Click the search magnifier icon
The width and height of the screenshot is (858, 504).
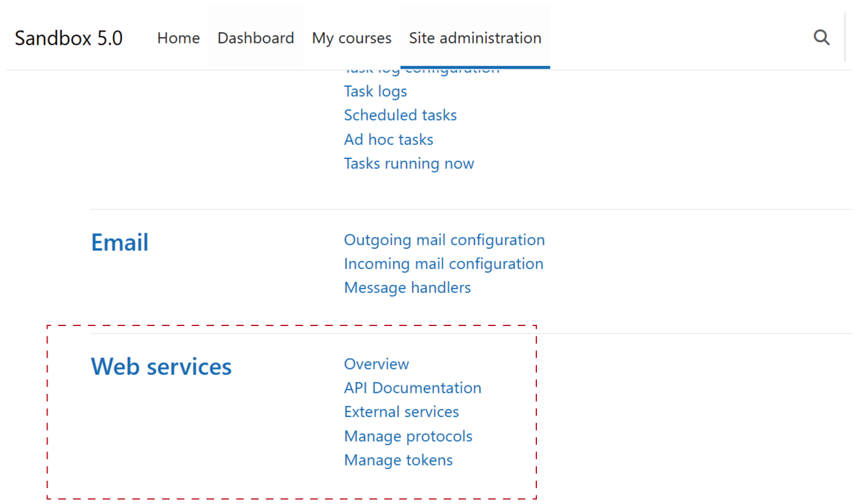coord(821,38)
